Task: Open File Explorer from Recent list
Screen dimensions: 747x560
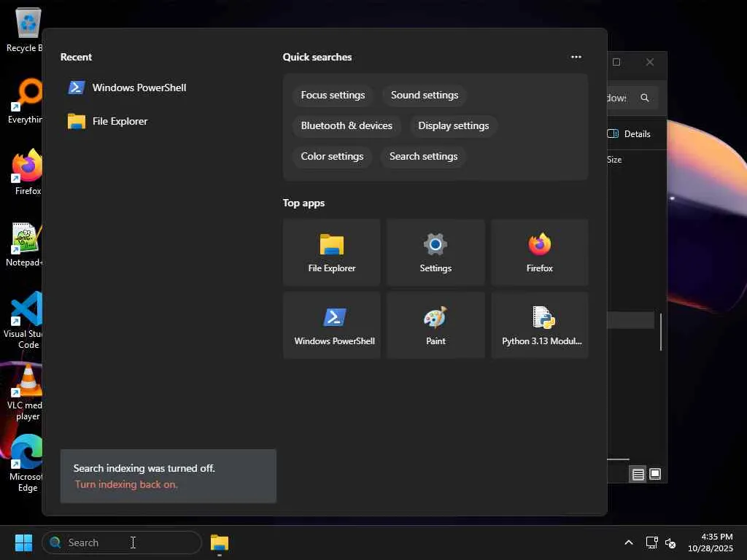Action: click(x=108, y=121)
